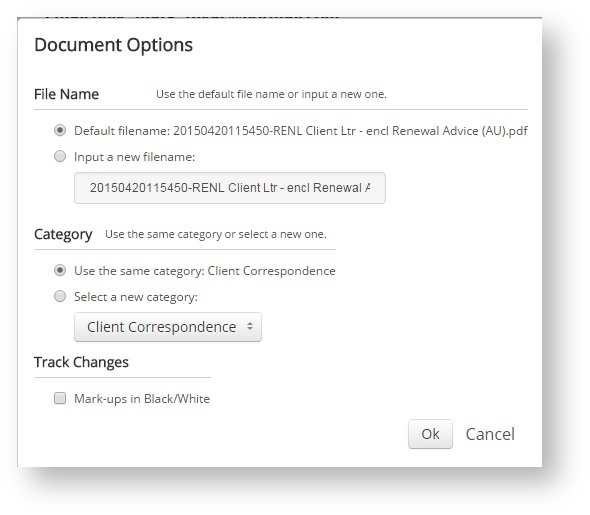Click the 'Input a new filename:' label
590x515 pixels.
click(x=135, y=156)
